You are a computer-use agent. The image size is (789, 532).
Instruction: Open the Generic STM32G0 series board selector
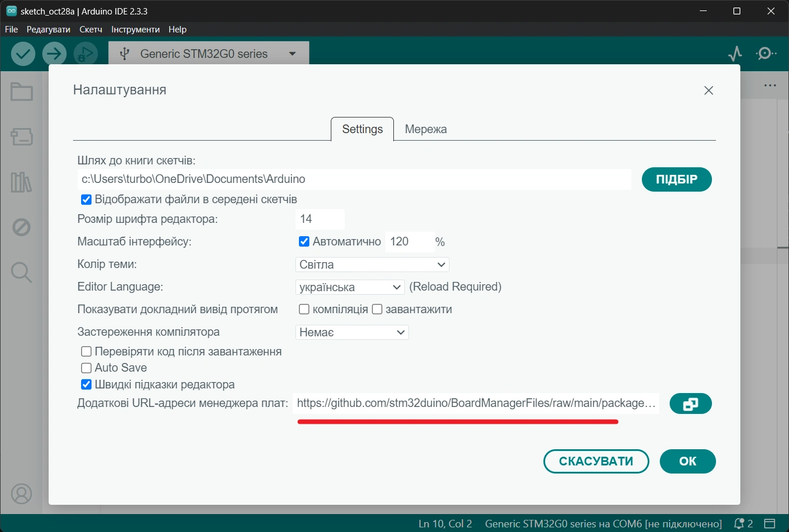tap(209, 54)
